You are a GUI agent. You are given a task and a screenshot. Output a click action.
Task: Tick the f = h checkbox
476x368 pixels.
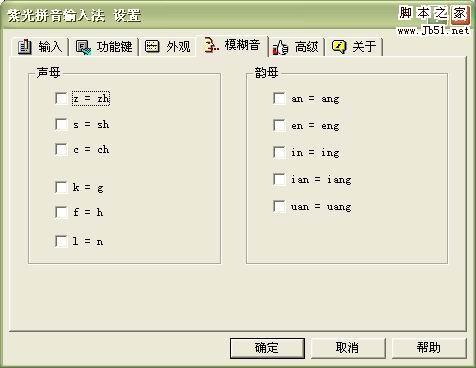pos(61,212)
